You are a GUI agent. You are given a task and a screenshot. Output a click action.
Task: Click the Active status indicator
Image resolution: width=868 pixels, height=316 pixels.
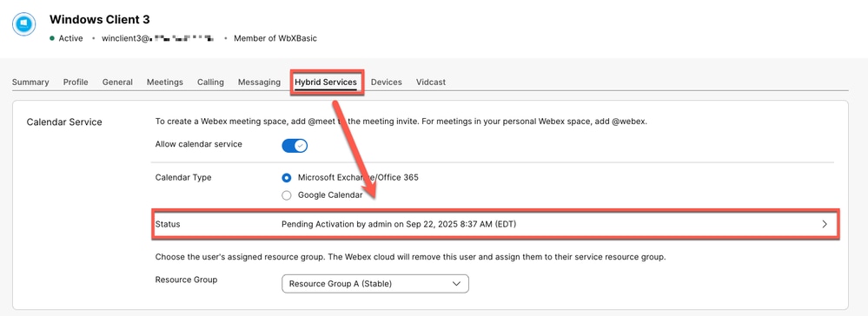(66, 38)
